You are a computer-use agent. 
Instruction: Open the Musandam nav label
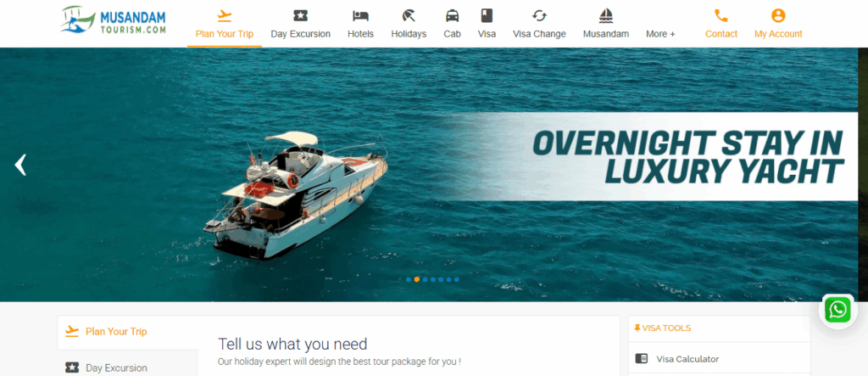[x=606, y=34]
